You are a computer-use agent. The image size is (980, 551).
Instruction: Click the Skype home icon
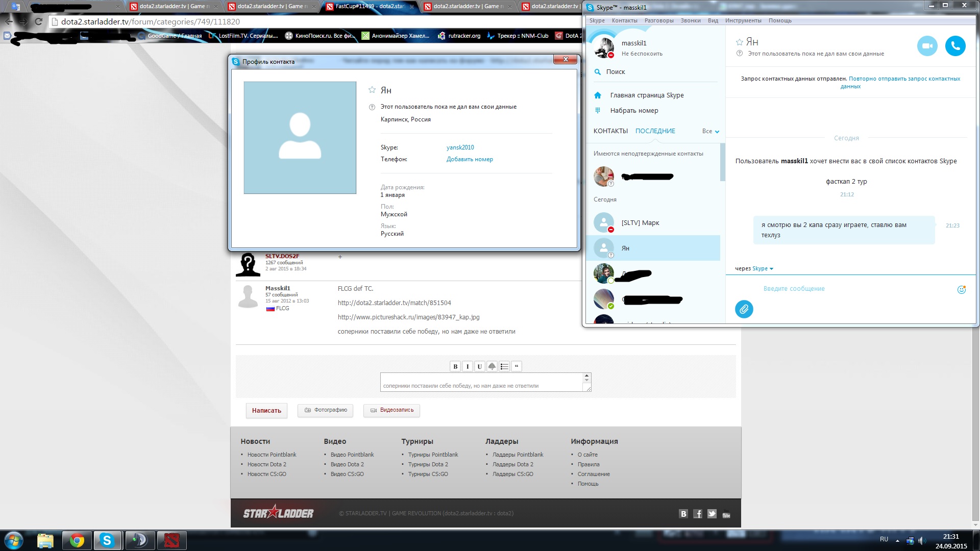coord(598,95)
